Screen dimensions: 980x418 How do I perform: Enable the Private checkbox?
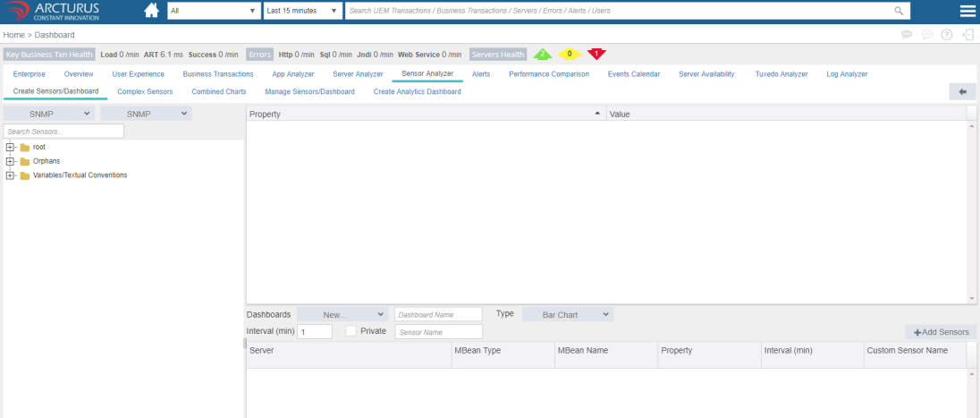[351, 331]
